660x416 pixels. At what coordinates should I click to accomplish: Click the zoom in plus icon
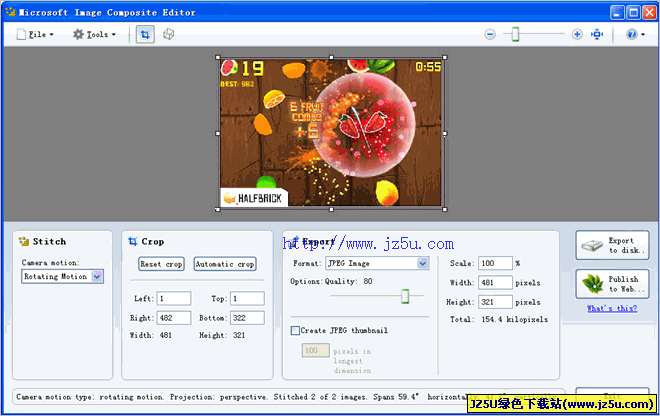click(x=577, y=35)
